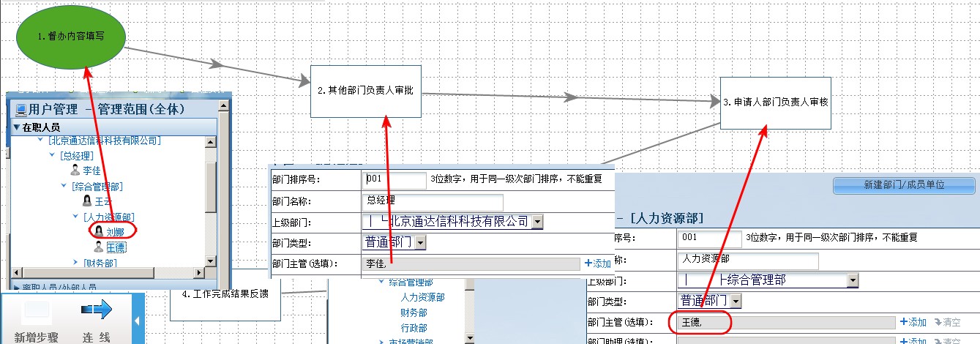Collapse the toolbar panel with the blue triangle arrow

(135, 321)
